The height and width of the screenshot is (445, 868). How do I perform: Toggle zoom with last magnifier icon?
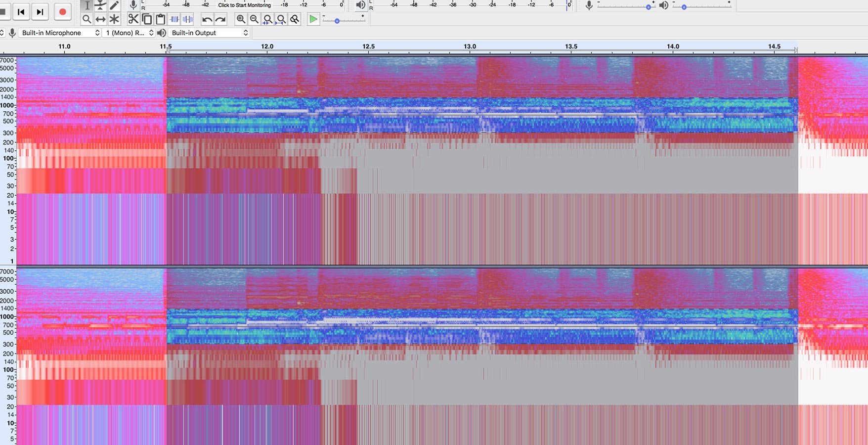pyautogui.click(x=295, y=19)
